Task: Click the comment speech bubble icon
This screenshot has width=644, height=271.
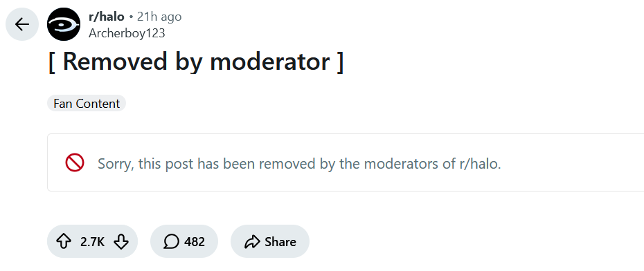Action: coord(171,241)
